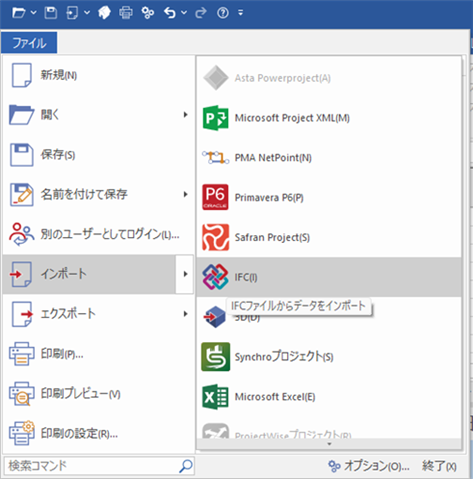Choose 別のユーザーとしてログイン(L)...
This screenshot has height=479, width=473.
coord(98,234)
